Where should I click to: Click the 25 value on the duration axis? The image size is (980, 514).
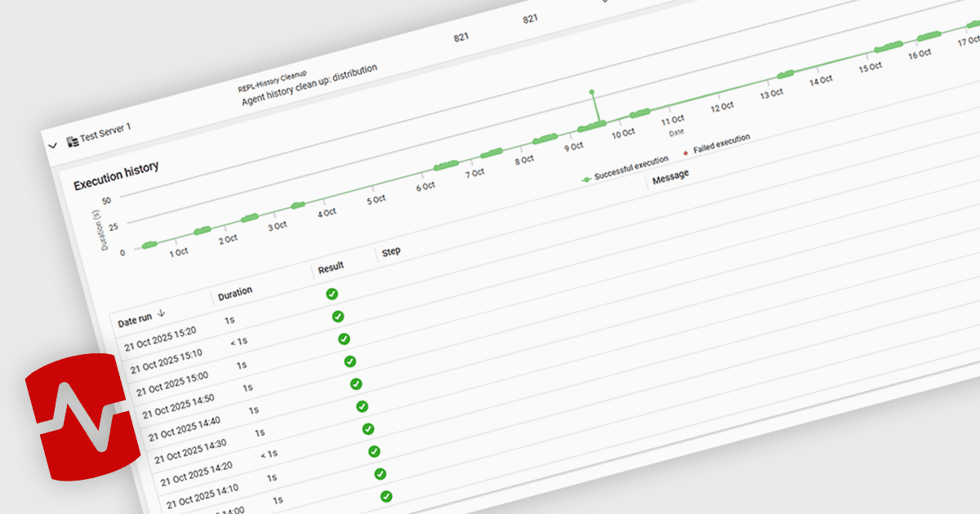(x=113, y=226)
